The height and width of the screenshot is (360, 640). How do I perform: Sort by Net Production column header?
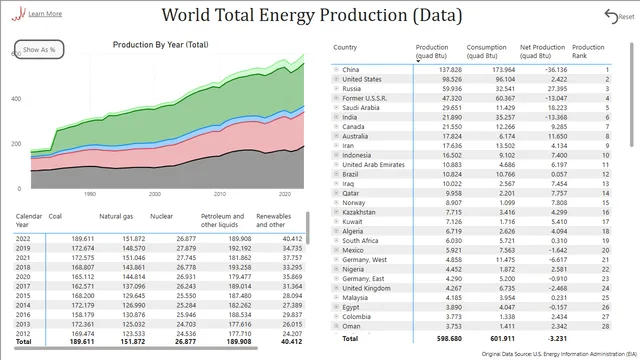542,51
